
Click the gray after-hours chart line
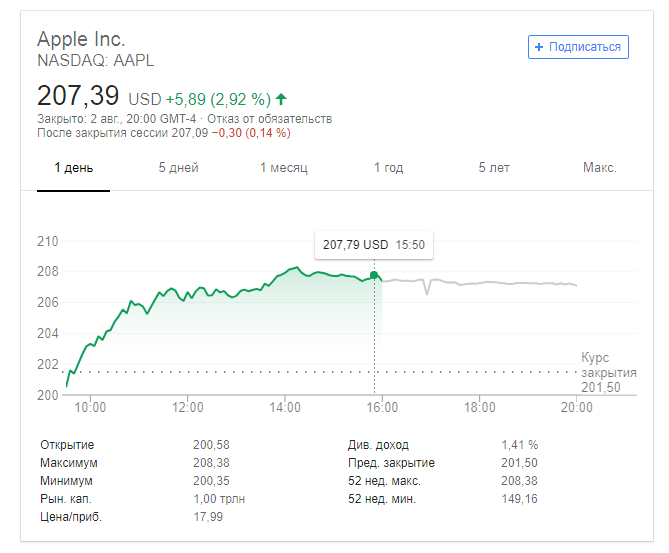tap(500, 283)
